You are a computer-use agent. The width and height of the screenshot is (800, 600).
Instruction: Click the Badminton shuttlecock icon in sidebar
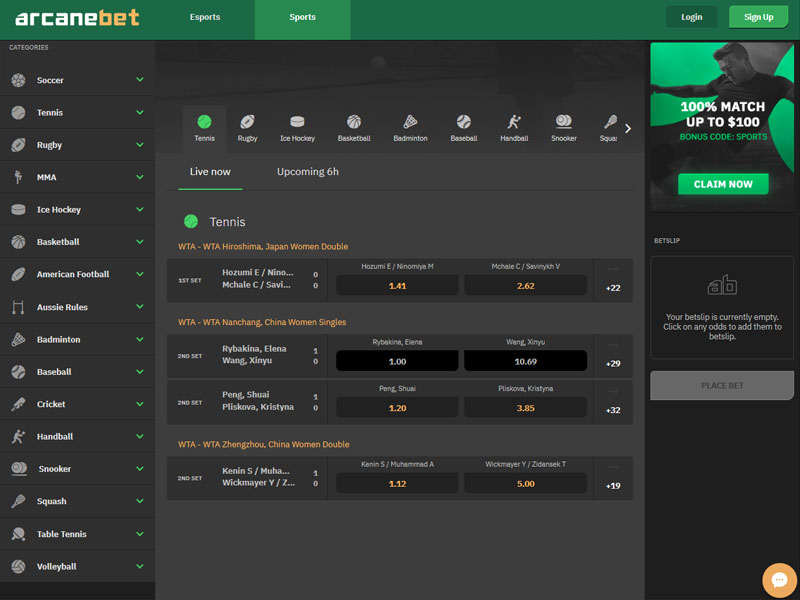pos(18,339)
